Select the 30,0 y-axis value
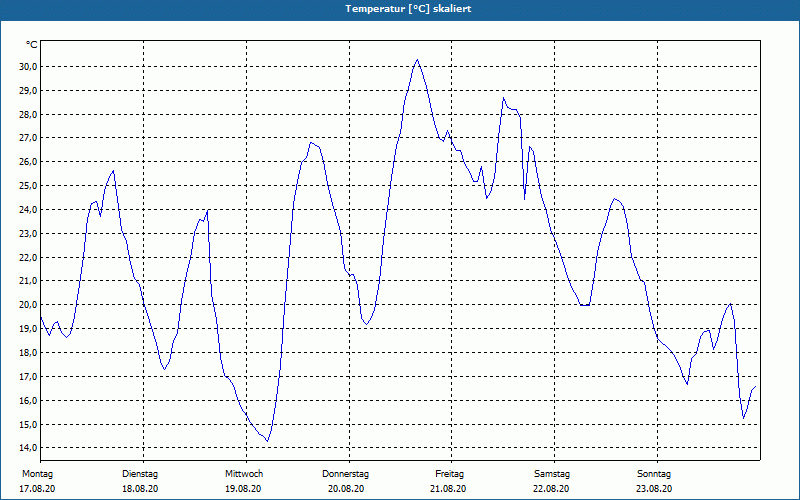 (28, 67)
